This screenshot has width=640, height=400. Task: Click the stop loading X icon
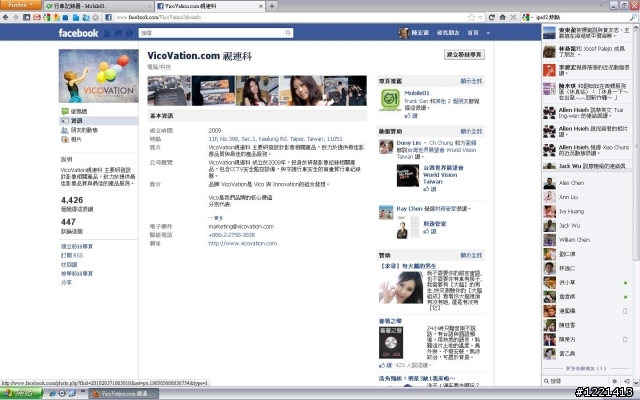pos(513,17)
